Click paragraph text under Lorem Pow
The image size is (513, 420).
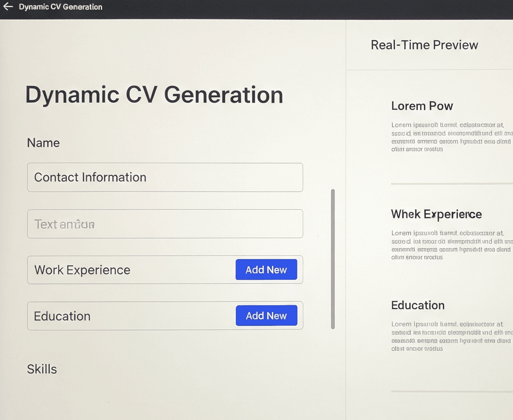[x=450, y=137]
